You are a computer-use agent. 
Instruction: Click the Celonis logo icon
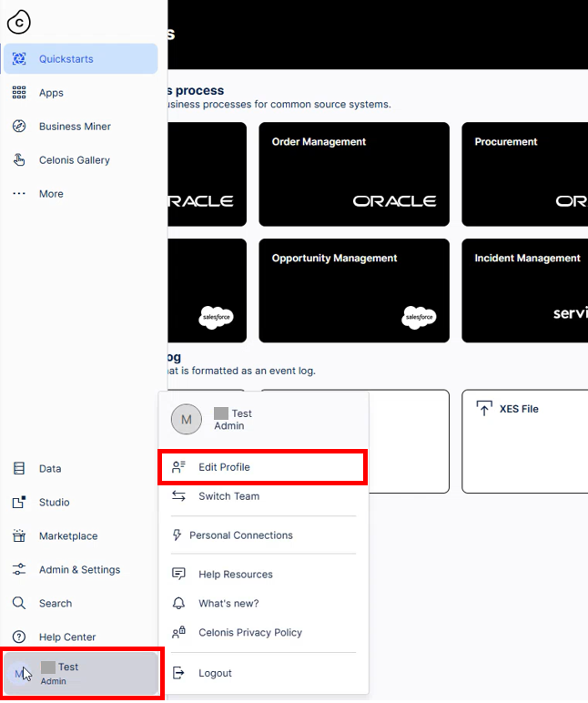tap(19, 22)
